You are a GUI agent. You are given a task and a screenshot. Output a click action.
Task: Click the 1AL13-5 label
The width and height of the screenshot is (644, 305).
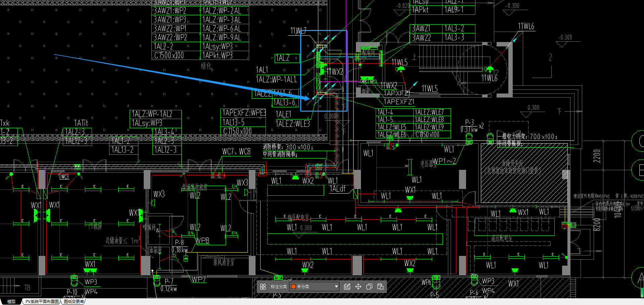[233, 122]
